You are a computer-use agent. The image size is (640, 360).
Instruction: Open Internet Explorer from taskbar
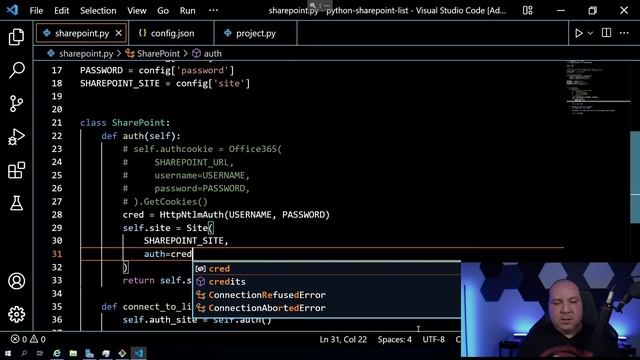[57, 353]
